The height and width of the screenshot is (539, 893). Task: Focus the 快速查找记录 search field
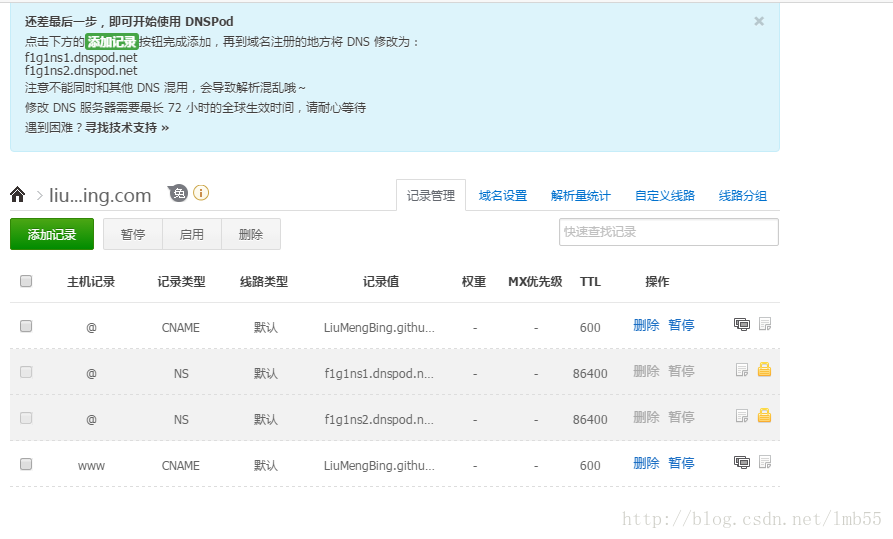point(669,232)
